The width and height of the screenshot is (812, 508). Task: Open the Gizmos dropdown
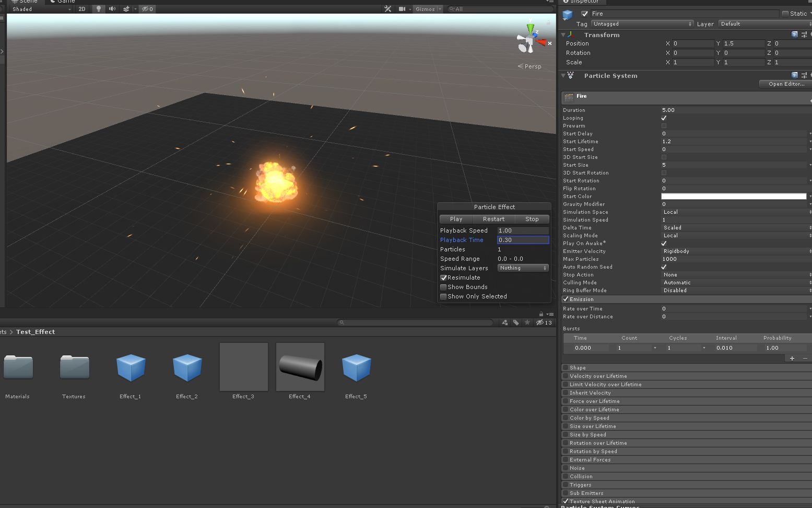[428, 9]
